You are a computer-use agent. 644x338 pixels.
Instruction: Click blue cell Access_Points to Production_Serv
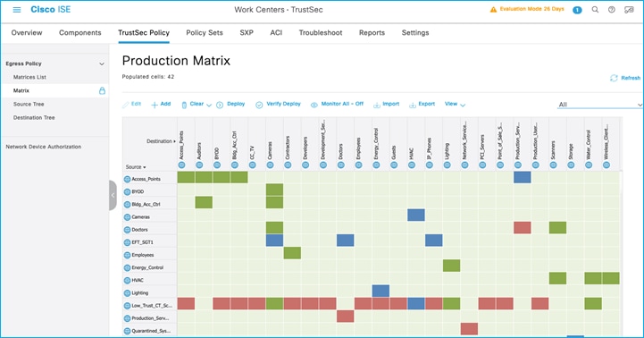tap(522, 177)
